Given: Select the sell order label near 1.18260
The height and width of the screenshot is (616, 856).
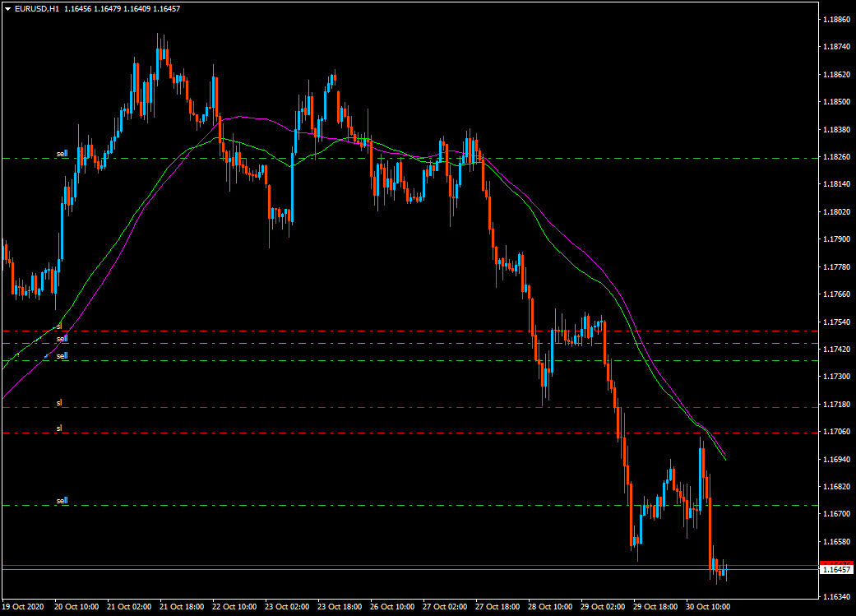Looking at the screenshot, I should pos(62,154).
